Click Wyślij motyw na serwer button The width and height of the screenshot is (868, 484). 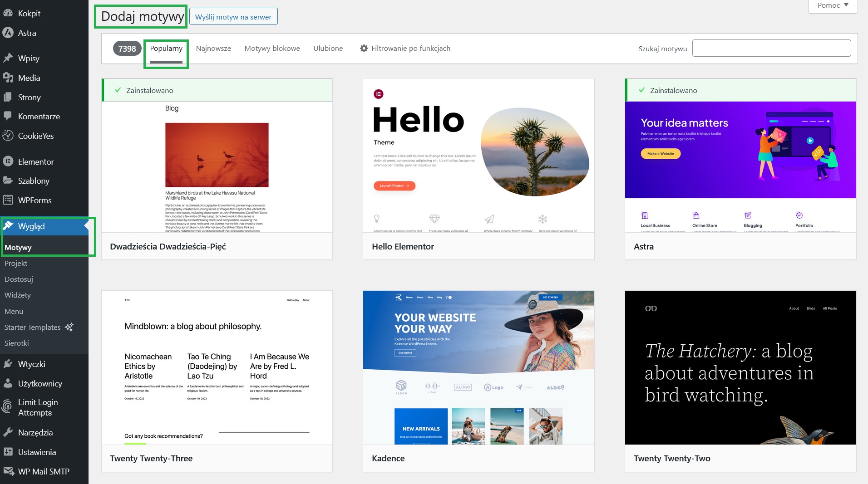click(x=233, y=17)
